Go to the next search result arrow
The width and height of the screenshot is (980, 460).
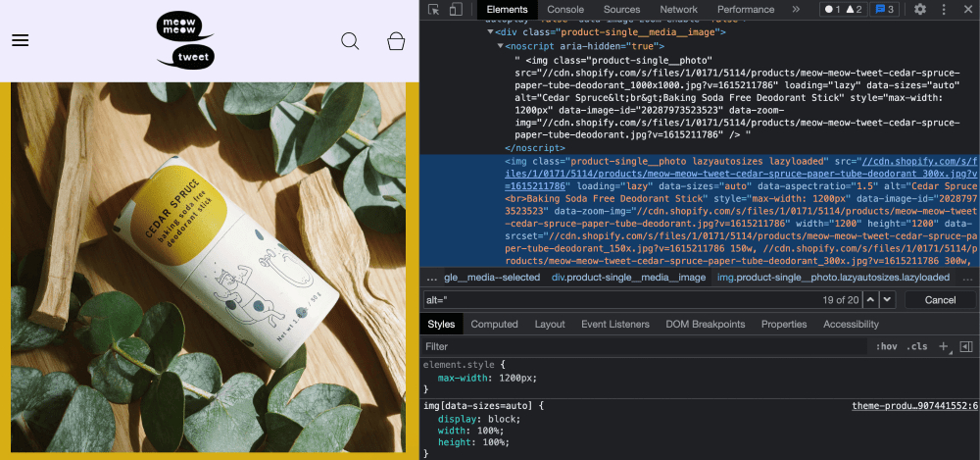(x=888, y=300)
